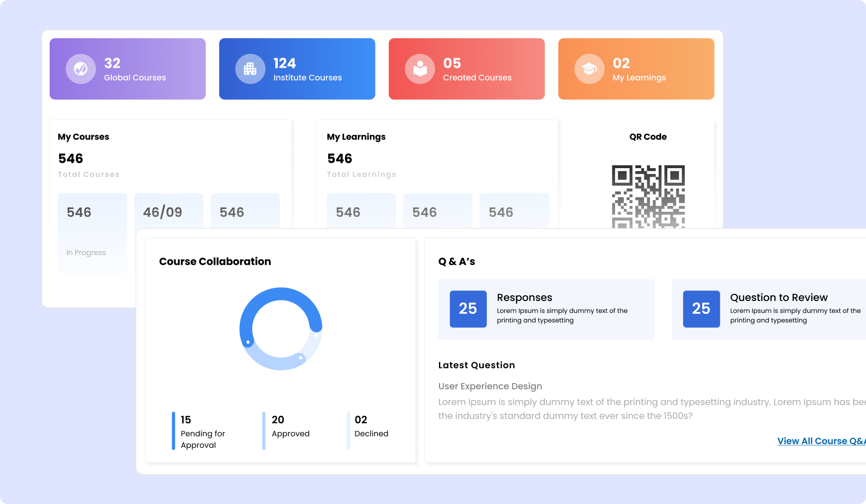The image size is (866, 504).
Task: Click the blue 25 badge beside Responses
Action: (468, 309)
